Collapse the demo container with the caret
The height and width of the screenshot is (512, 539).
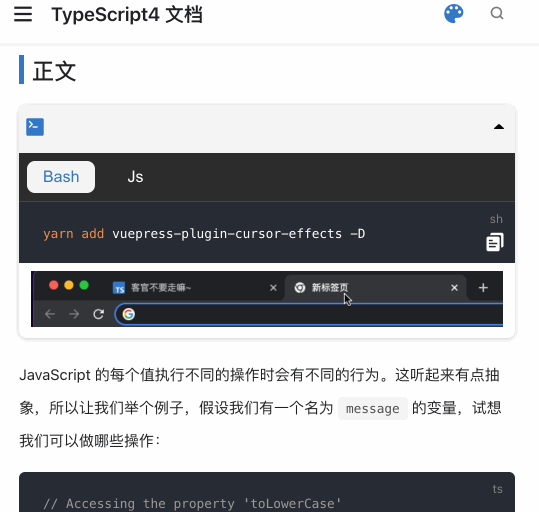click(x=499, y=127)
